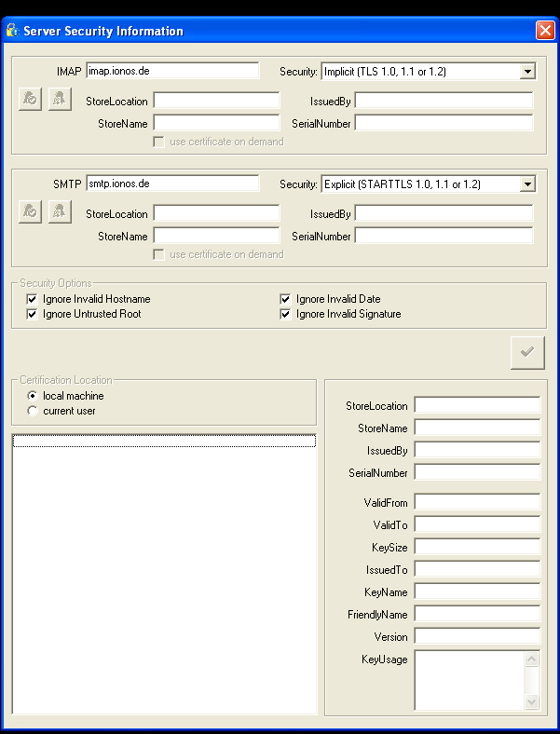
Task: Click the IMAP IssuedBy text field
Action: [444, 101]
